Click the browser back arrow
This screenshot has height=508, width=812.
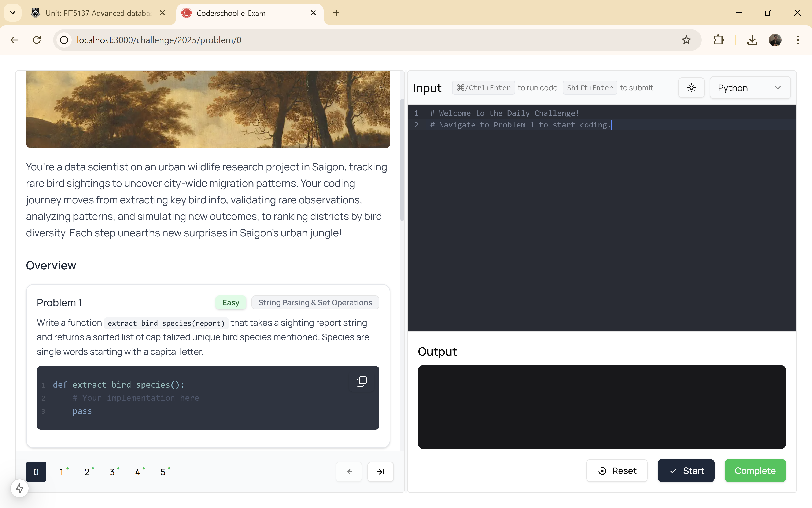(14, 40)
